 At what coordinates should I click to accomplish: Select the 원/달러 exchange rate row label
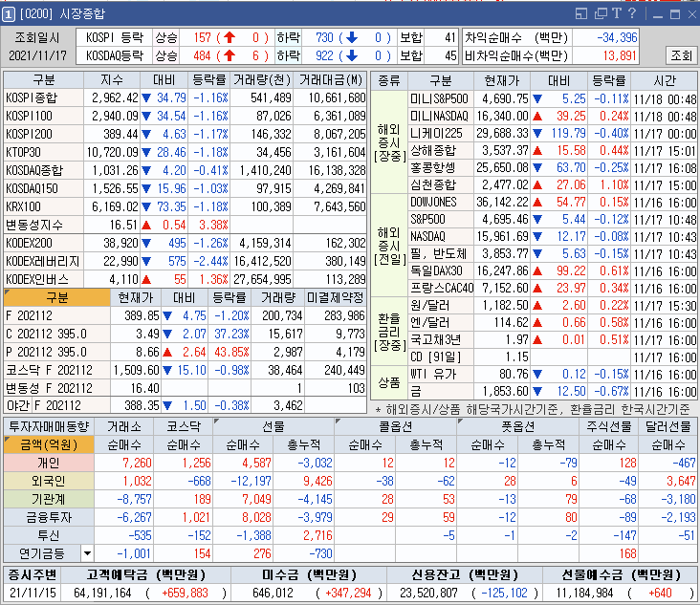[440, 306]
